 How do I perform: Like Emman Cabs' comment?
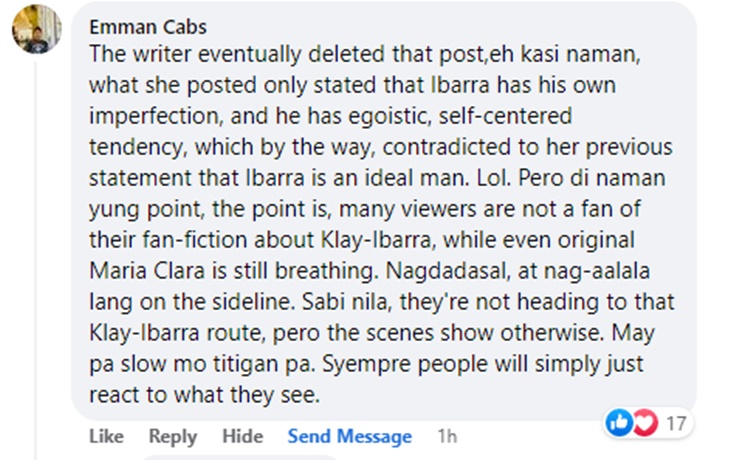click(x=106, y=436)
